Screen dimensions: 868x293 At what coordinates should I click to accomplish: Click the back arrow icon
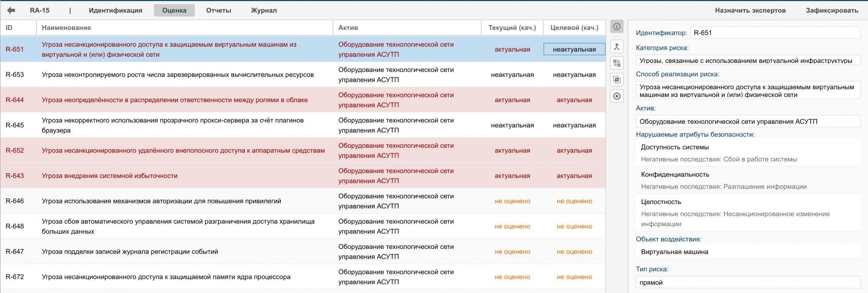11,10
